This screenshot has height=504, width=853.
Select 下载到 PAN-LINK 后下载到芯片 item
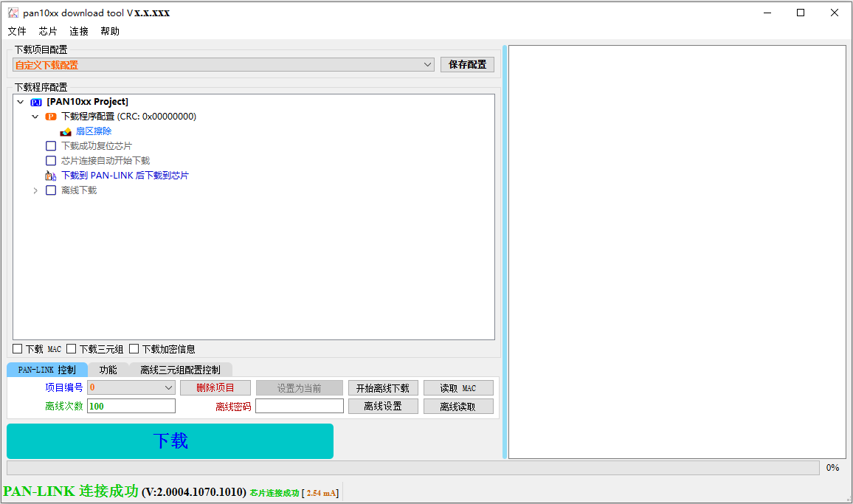pos(125,176)
